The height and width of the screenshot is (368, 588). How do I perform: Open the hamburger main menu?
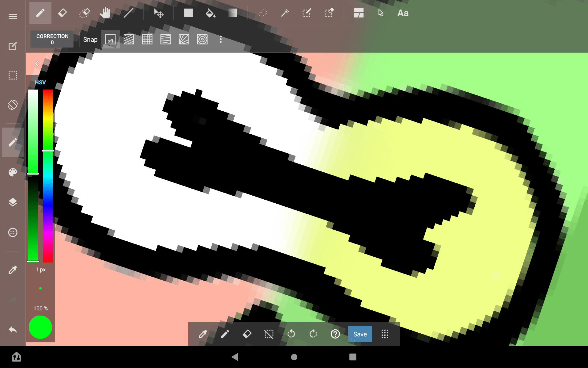pyautogui.click(x=13, y=17)
